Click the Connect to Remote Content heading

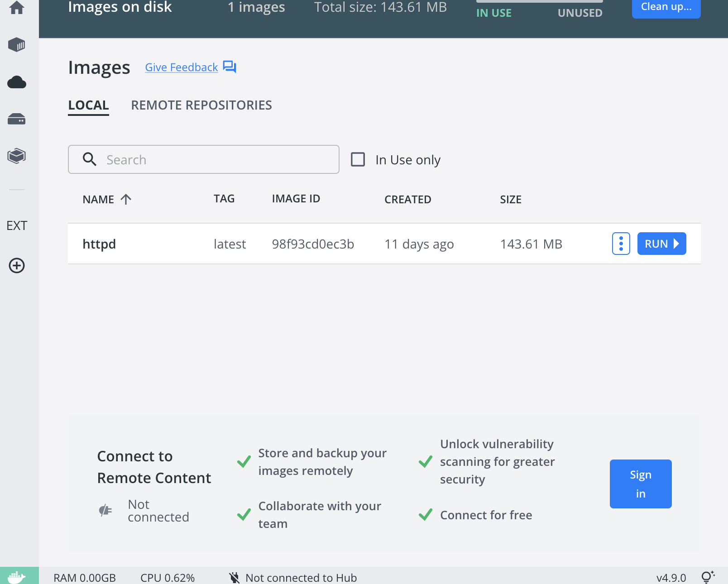click(154, 467)
